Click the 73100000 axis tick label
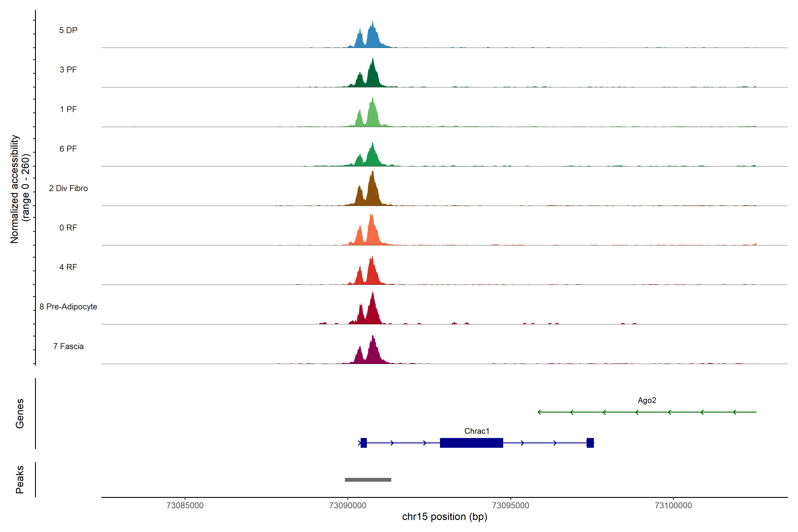 pos(673,505)
